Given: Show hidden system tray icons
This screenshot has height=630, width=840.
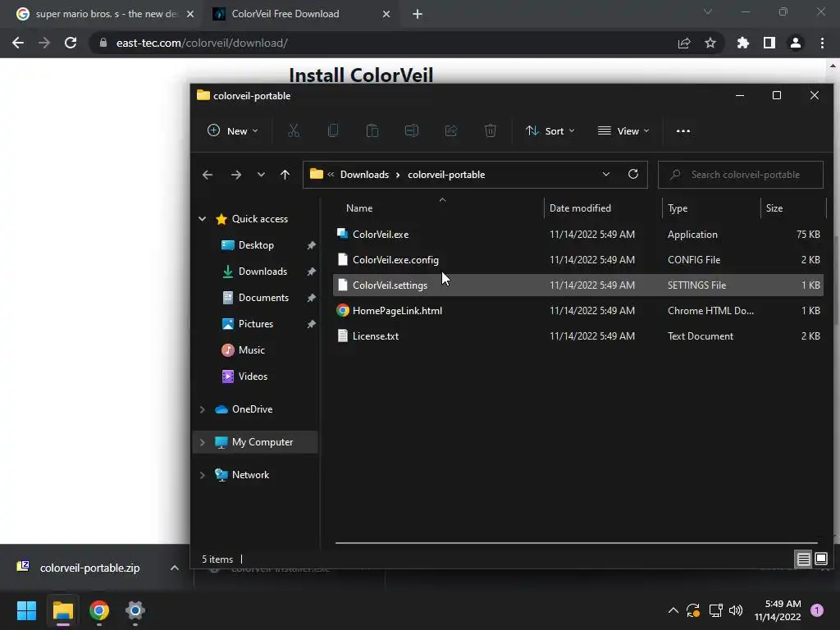Looking at the screenshot, I should click(x=673, y=610).
